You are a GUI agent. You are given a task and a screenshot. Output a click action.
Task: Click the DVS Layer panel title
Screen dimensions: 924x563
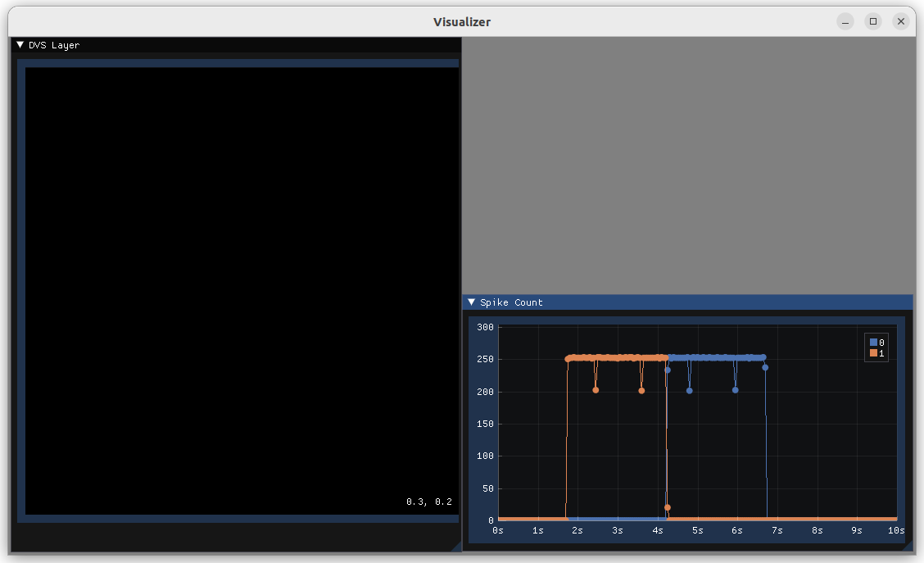(54, 45)
